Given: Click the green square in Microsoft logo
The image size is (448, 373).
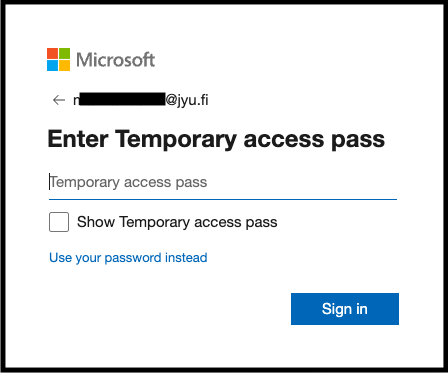Looking at the screenshot, I should pyautogui.click(x=65, y=54).
